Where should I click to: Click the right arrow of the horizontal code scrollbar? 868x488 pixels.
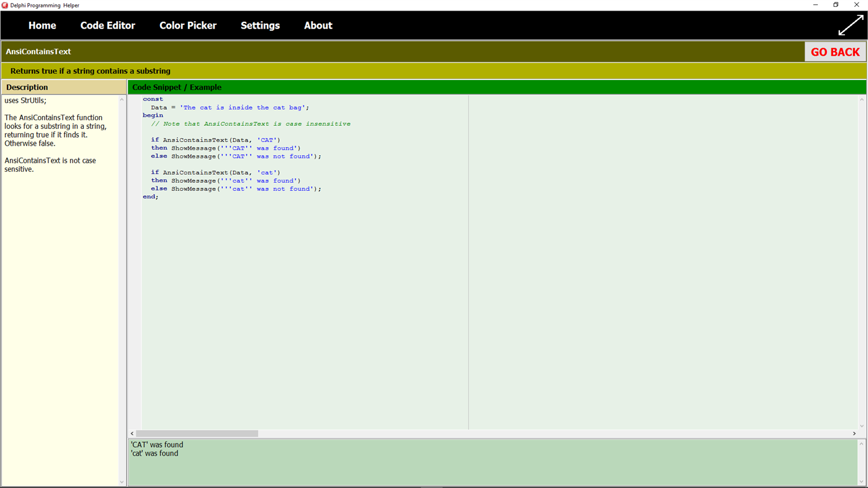[854, 433]
